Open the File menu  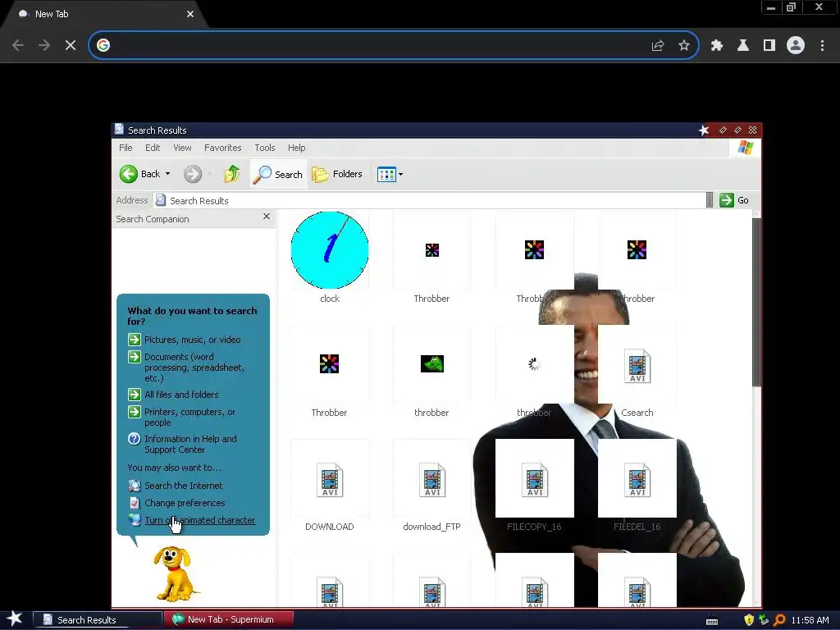tap(126, 148)
